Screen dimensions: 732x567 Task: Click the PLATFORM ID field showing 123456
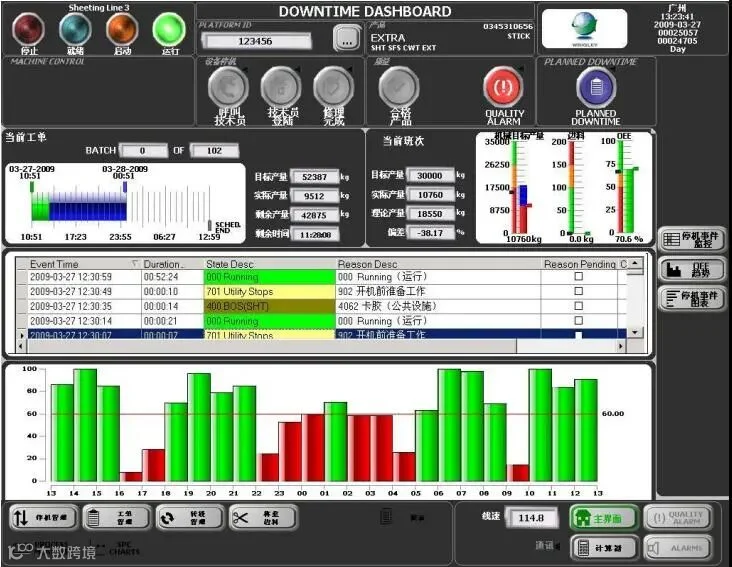click(256, 41)
